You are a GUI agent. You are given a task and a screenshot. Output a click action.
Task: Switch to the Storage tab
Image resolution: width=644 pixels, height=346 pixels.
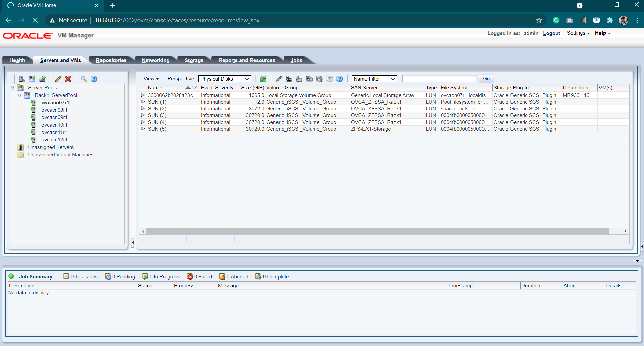pyautogui.click(x=194, y=60)
